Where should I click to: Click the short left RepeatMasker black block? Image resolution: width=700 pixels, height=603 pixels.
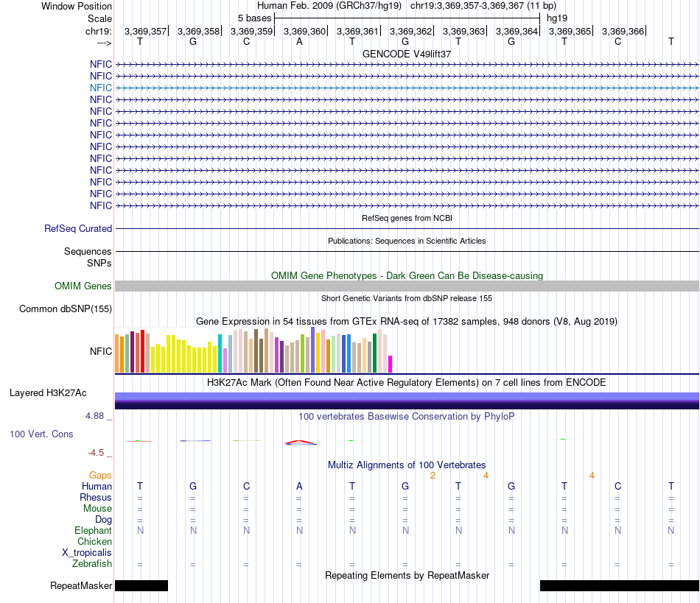(x=141, y=585)
